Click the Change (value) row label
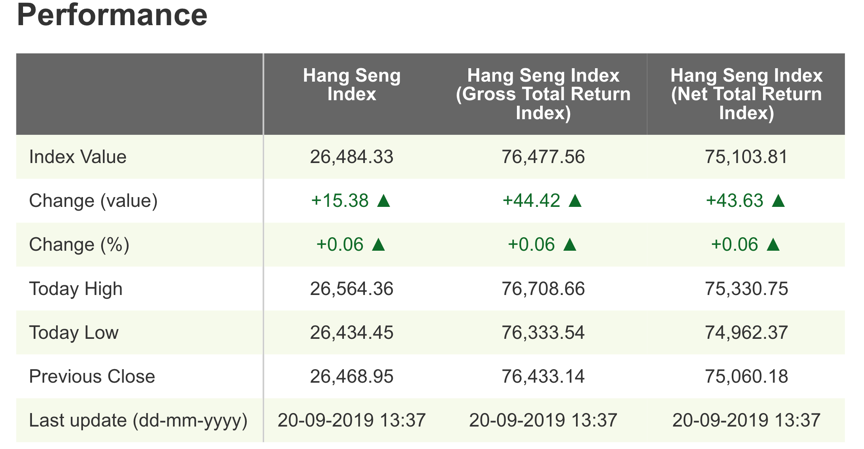The width and height of the screenshot is (864, 449). pyautogui.click(x=93, y=201)
